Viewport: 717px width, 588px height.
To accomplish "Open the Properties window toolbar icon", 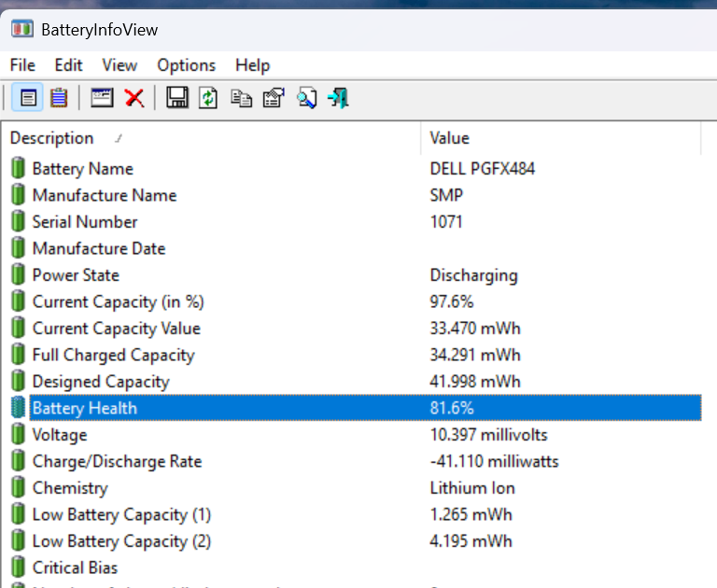I will click(102, 97).
